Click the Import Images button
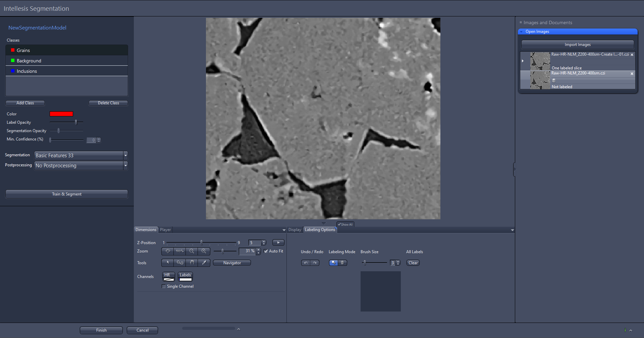 tap(577, 44)
